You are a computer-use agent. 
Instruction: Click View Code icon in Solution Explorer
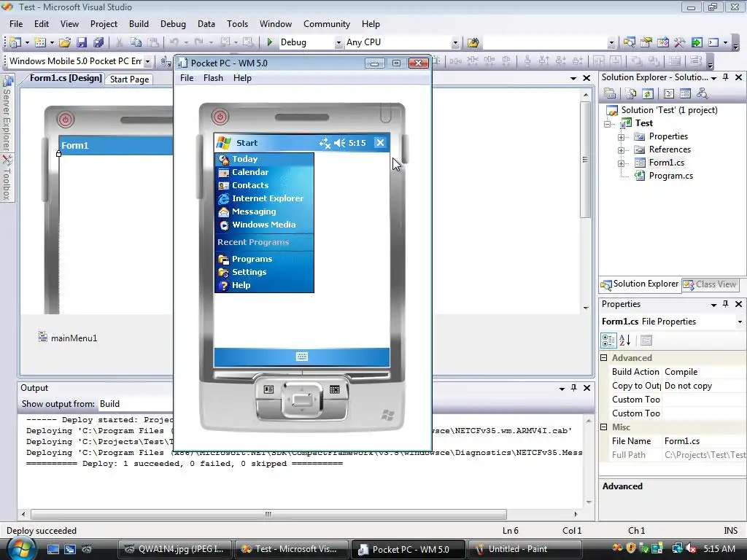pyautogui.click(x=669, y=93)
